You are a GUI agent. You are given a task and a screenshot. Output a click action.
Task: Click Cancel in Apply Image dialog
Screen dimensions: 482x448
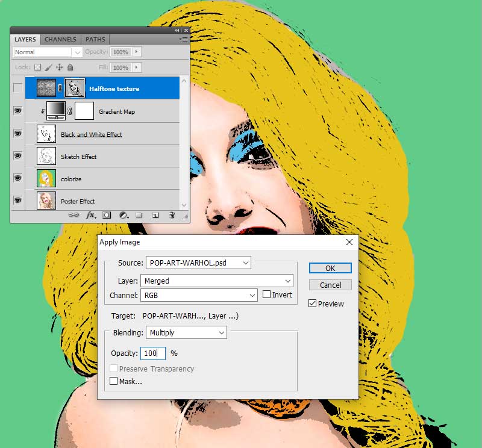pos(330,285)
